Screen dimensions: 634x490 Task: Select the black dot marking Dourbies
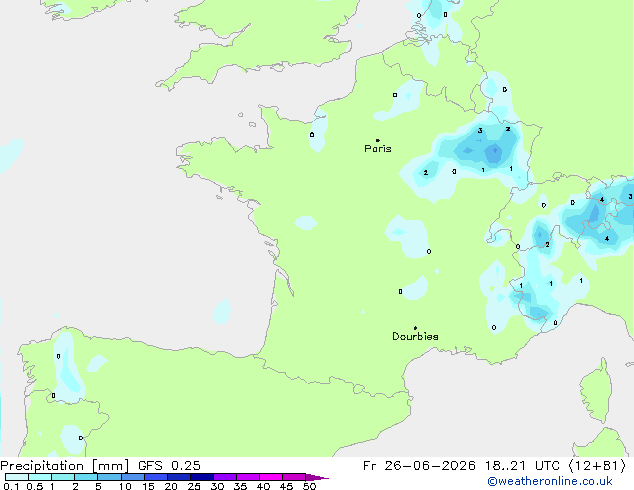415,328
